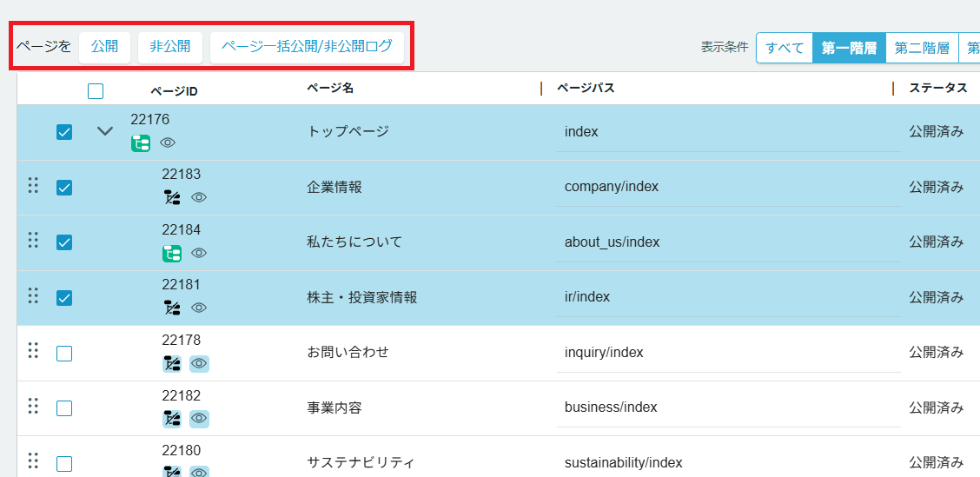Click the green sitemap icon for page 22184
This screenshot has height=477, width=980.
pos(172,253)
